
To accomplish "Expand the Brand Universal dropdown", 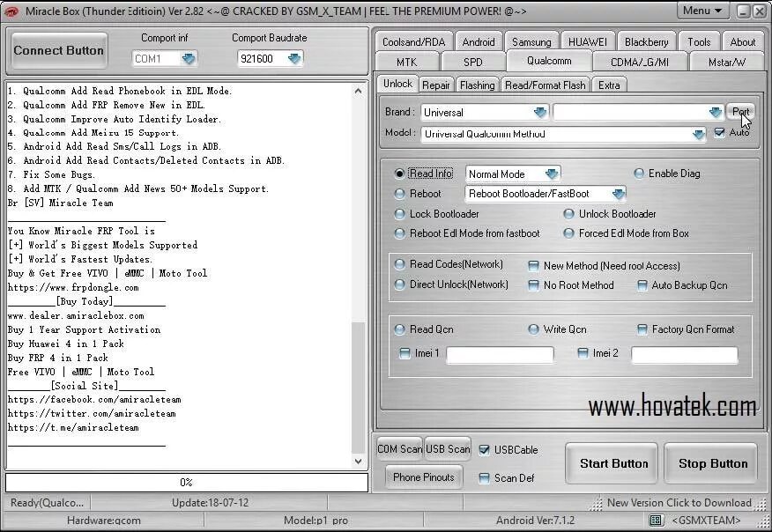I will point(540,112).
